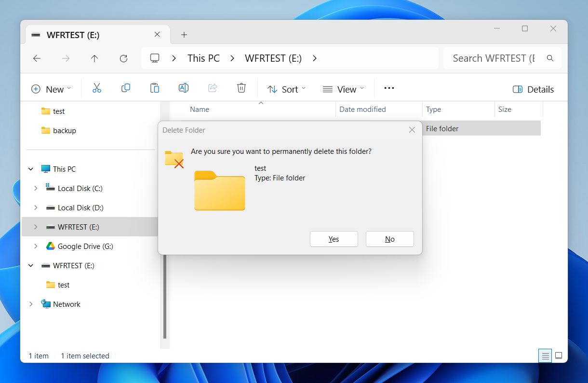Viewport: 588px width, 383px height.
Task: Open the Sort dropdown
Action: click(x=286, y=89)
